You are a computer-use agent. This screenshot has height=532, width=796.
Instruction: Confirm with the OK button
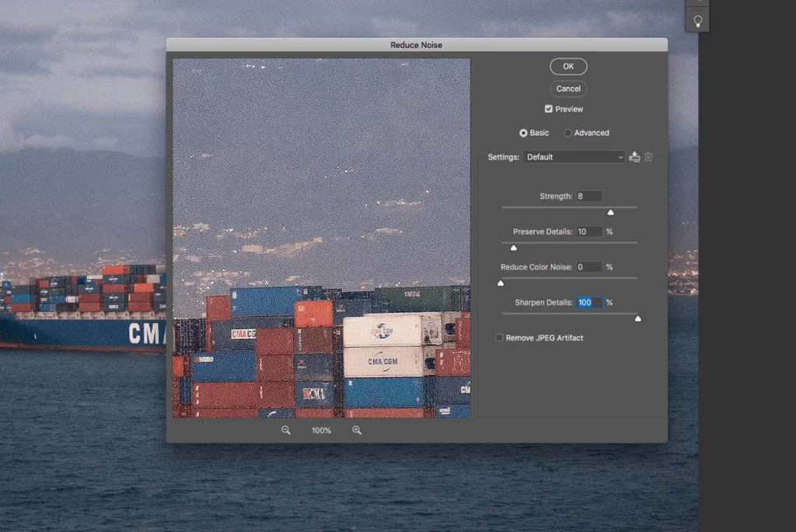(x=568, y=67)
